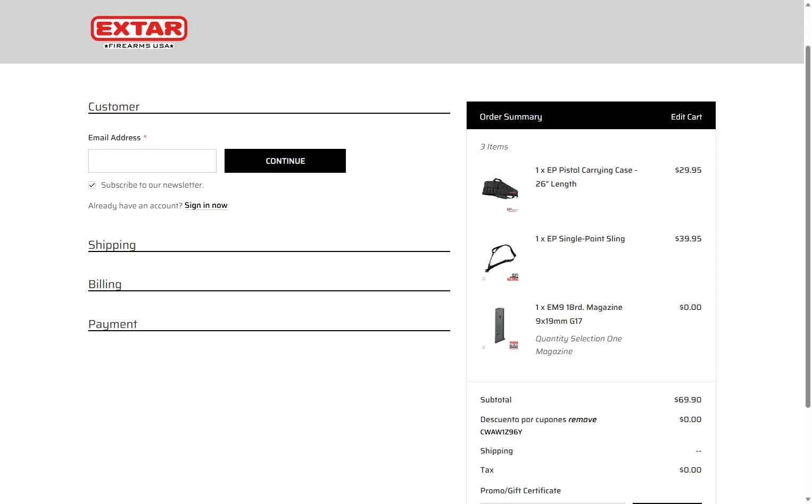
Task: Click the CONTINUE button
Action: pyautogui.click(x=285, y=161)
